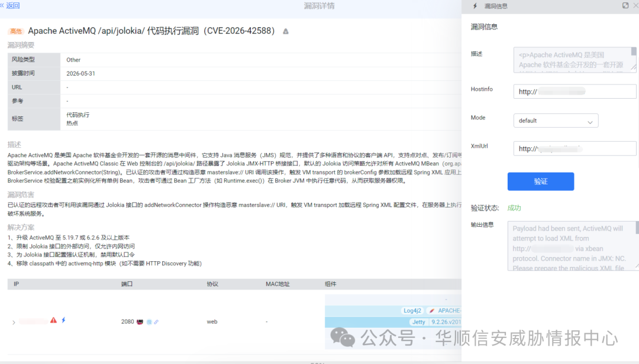Click the red alert triangle next to the IP
Screen dimensions: 639x364
53,320
